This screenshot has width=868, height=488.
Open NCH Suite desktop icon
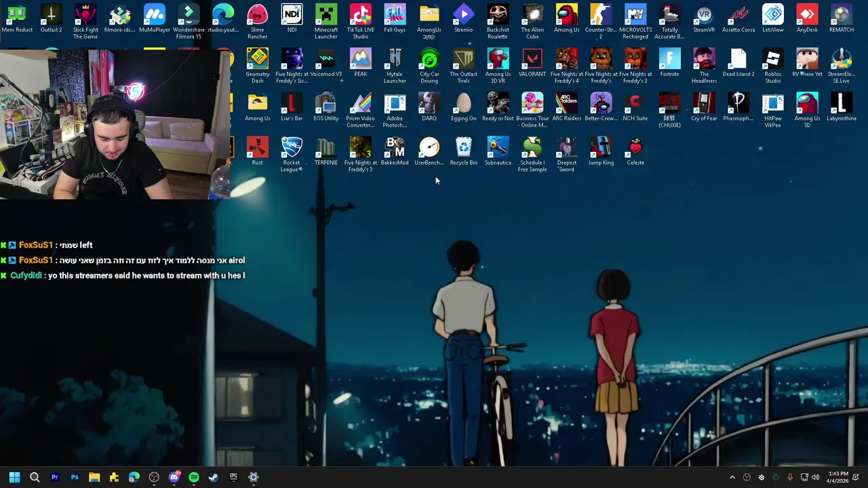pos(635,107)
